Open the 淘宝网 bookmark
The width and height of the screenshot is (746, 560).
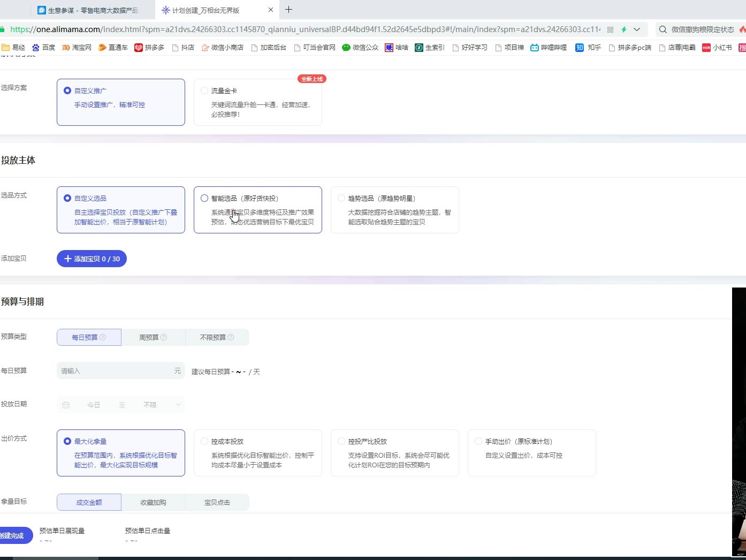click(77, 48)
